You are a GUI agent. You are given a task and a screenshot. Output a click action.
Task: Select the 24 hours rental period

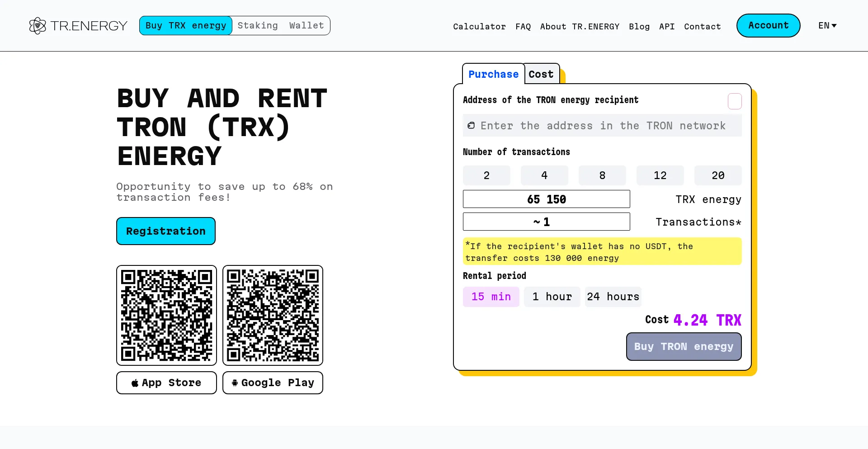613,297
